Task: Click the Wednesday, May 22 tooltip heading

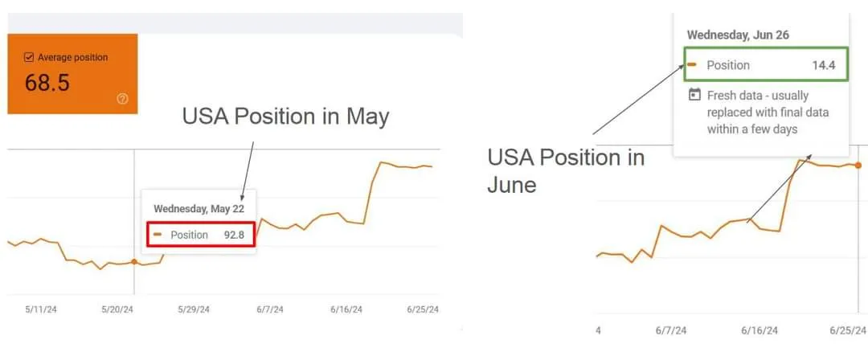Action: (199, 209)
